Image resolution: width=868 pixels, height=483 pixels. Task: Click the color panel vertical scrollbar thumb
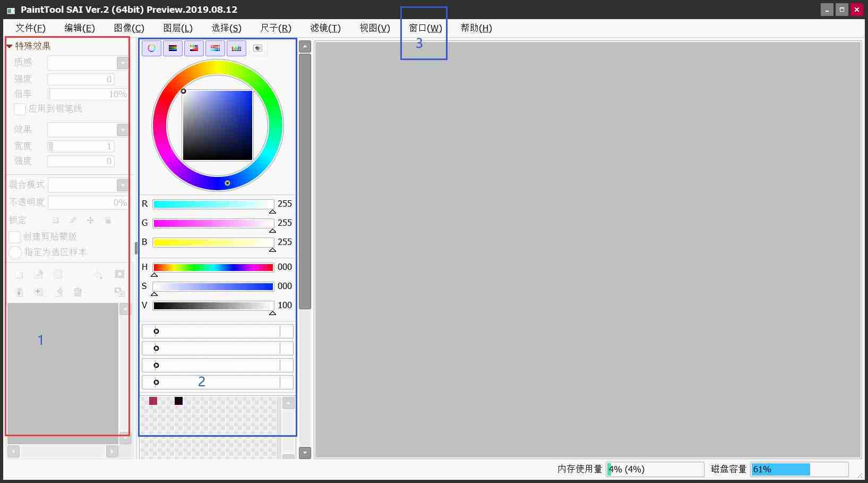305,181
